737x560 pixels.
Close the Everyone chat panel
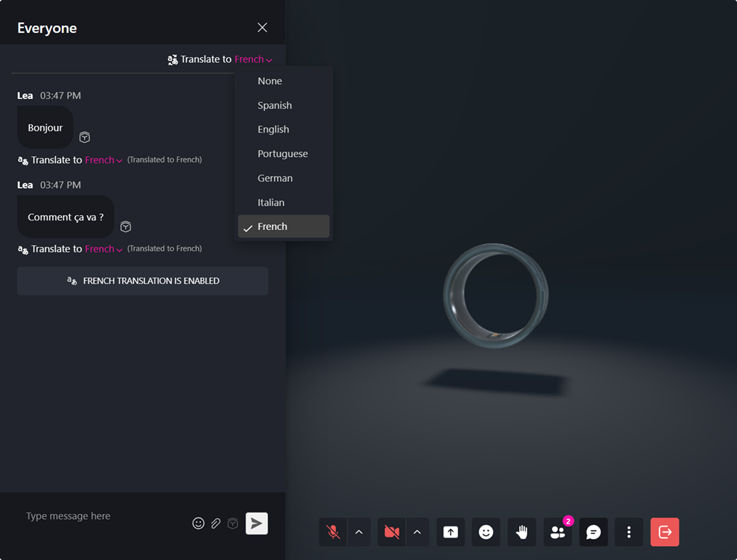point(262,28)
